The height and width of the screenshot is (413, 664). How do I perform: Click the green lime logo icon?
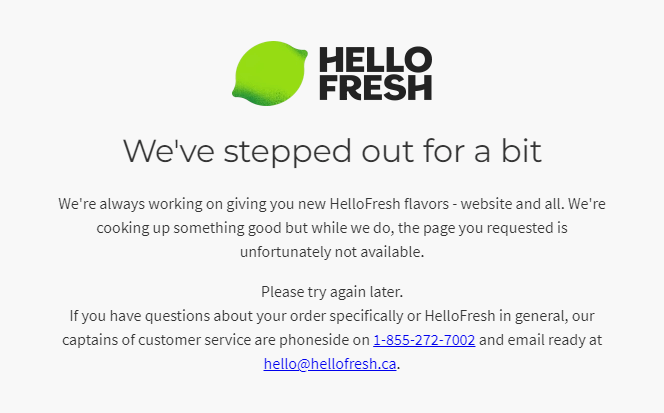(x=272, y=73)
